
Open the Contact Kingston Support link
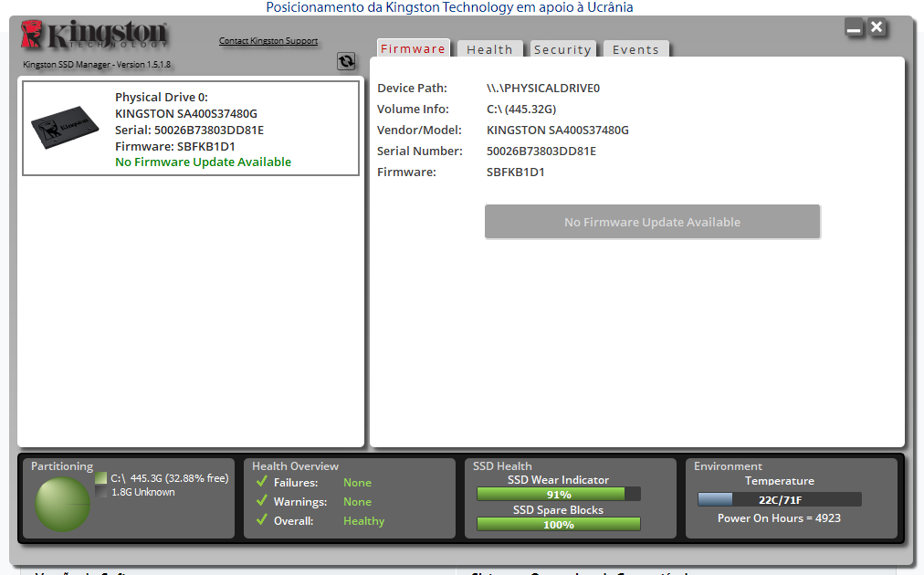coord(268,41)
